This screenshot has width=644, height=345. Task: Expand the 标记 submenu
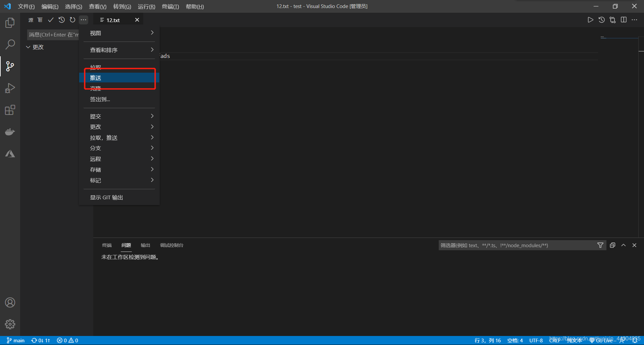pyautogui.click(x=119, y=180)
